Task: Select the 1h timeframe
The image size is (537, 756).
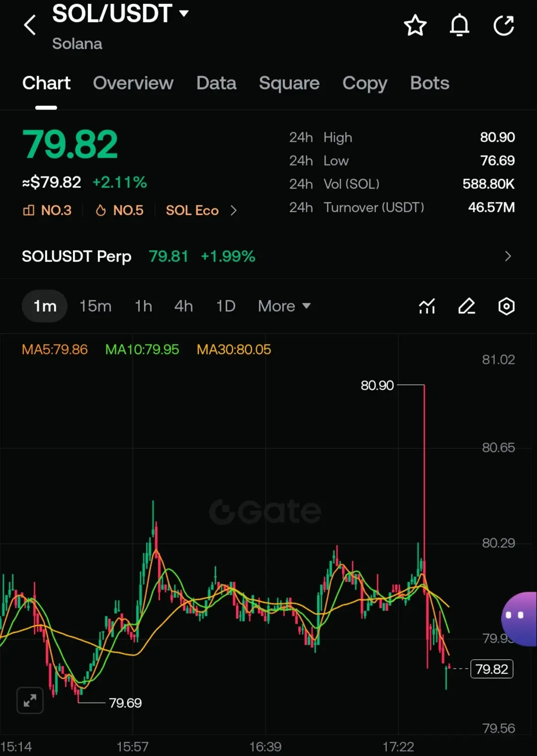Action: [143, 306]
